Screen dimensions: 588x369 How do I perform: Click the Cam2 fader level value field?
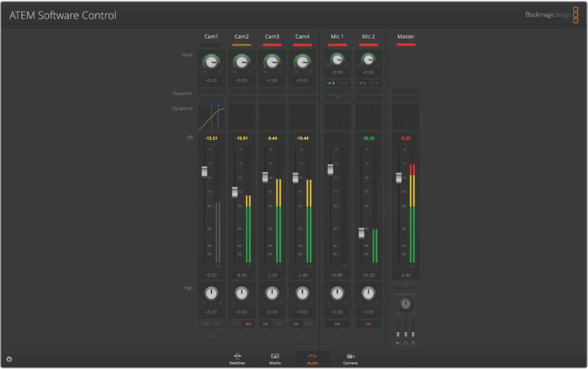pos(242,275)
